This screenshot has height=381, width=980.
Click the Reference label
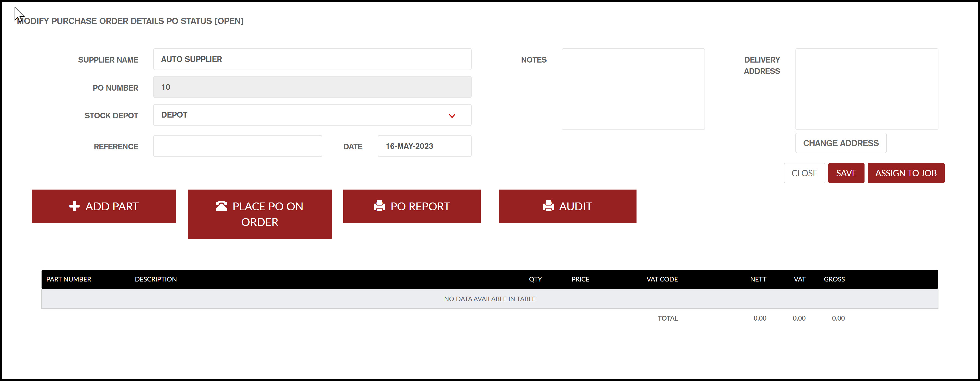pyautogui.click(x=116, y=147)
